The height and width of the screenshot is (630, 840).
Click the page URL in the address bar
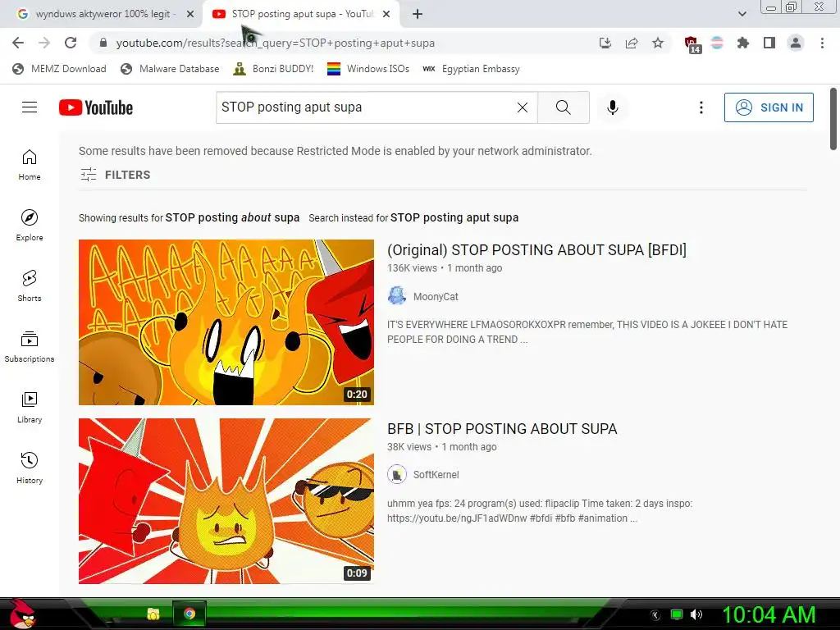[x=276, y=43]
